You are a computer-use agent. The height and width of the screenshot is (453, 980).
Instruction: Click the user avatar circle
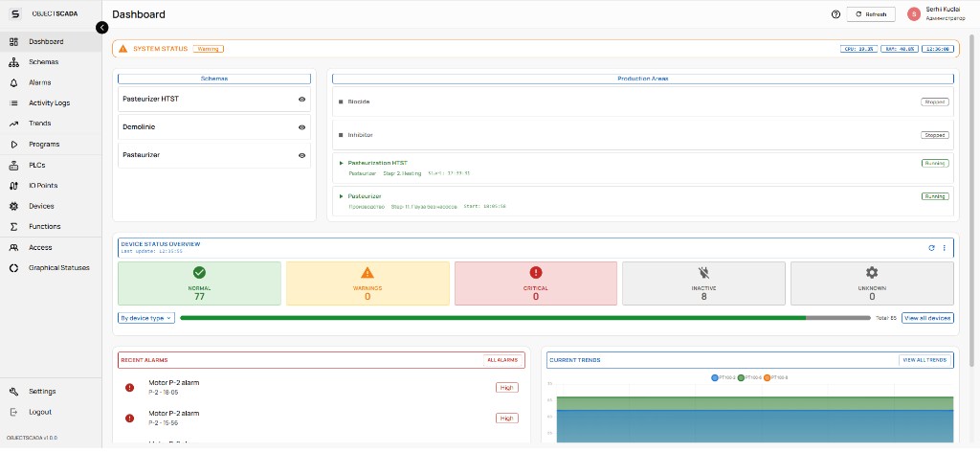914,14
